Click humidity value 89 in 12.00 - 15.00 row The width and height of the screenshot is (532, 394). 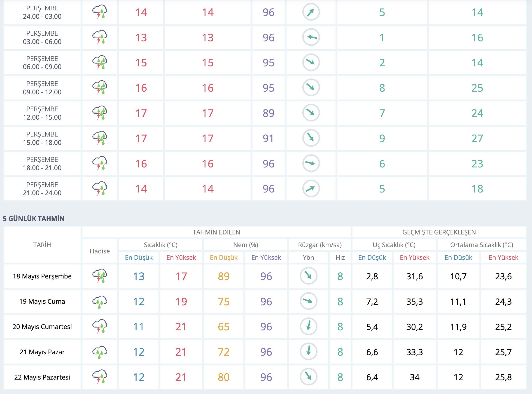[x=268, y=113]
